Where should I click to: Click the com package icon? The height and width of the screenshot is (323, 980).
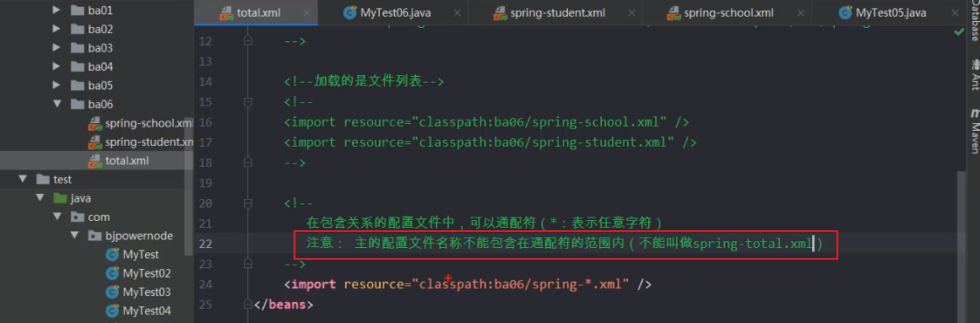coord(77,217)
